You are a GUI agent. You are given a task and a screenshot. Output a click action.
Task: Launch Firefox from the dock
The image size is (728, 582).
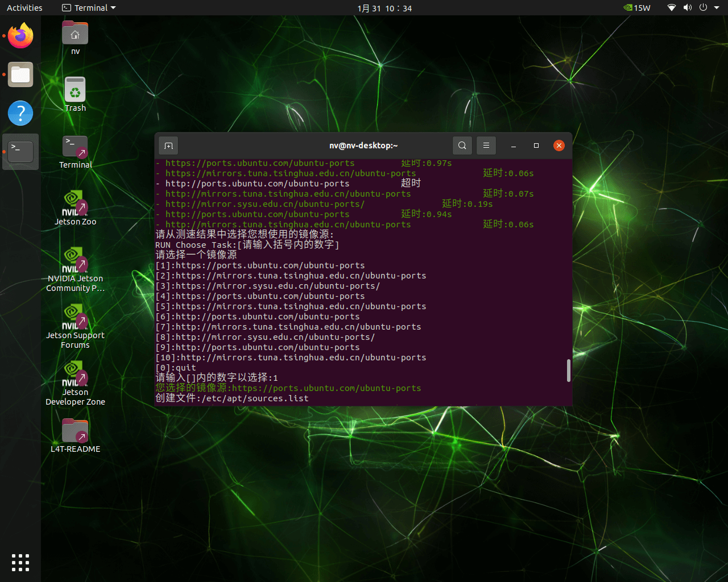[20, 36]
